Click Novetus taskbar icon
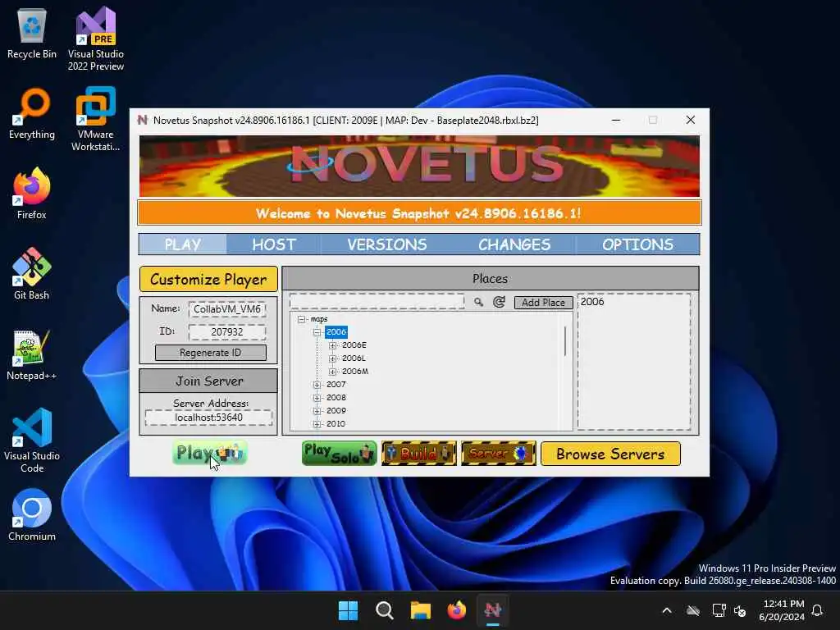840x630 pixels. coord(493,610)
